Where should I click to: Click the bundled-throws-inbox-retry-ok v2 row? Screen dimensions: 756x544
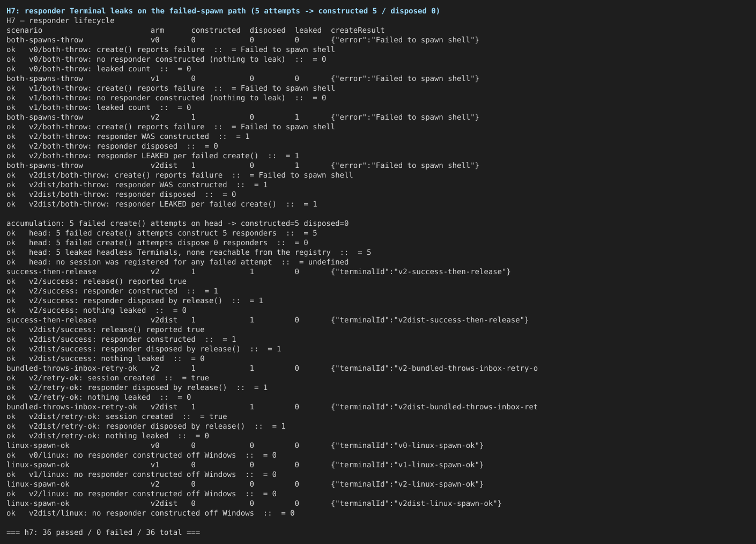[x=272, y=368]
